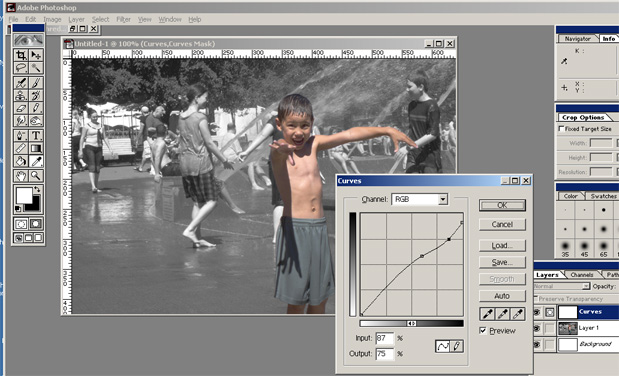619x376 pixels.
Task: Switch to the Channels tab
Action: [x=582, y=274]
